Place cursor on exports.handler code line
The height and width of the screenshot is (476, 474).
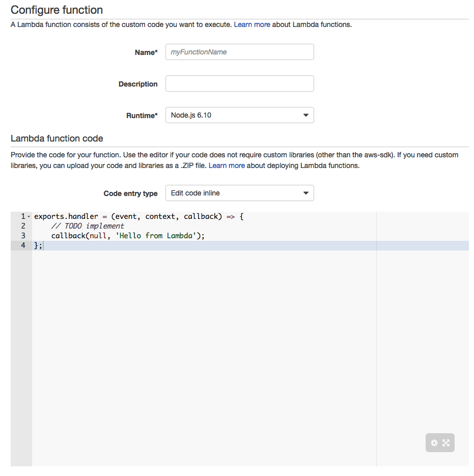point(139,216)
